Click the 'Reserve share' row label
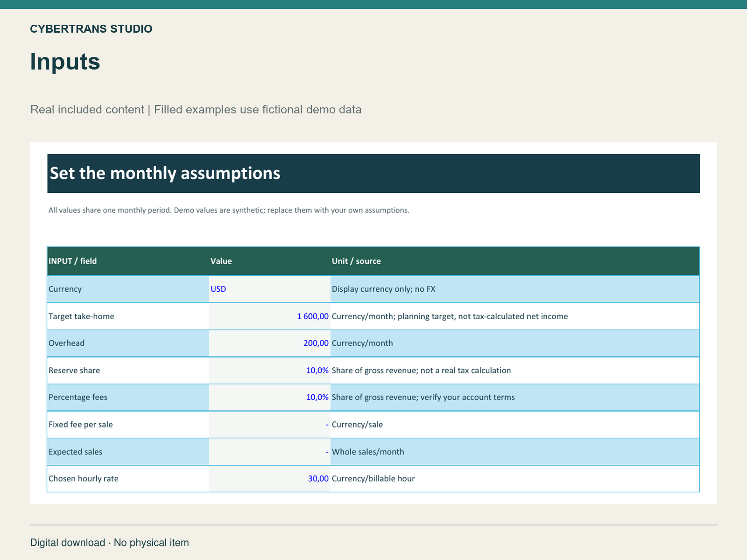Image resolution: width=747 pixels, height=560 pixels. (74, 371)
